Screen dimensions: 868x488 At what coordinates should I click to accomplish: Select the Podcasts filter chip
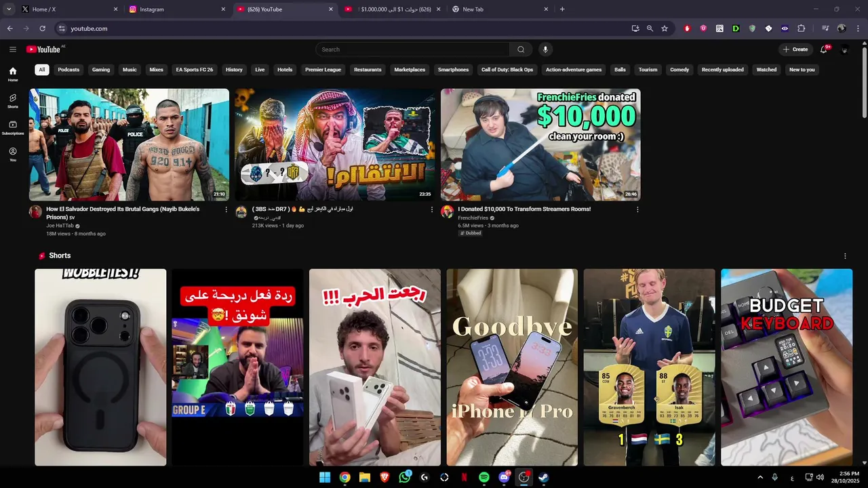[x=68, y=70]
